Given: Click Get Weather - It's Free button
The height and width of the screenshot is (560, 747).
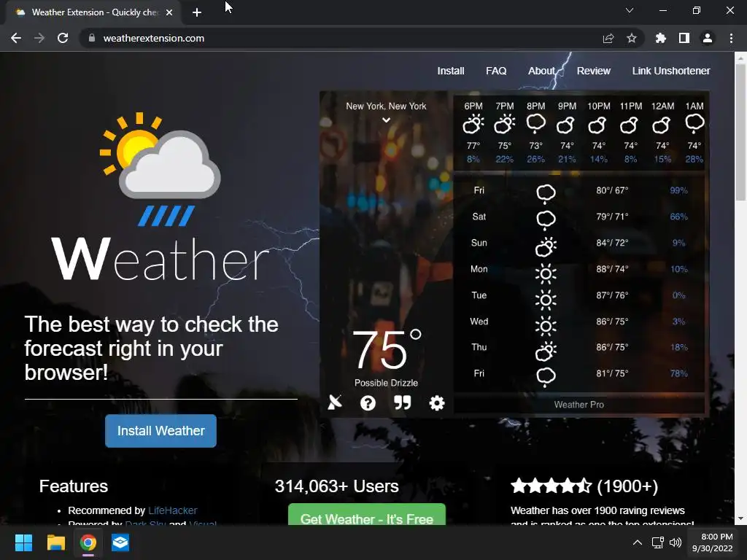Looking at the screenshot, I should click(367, 516).
